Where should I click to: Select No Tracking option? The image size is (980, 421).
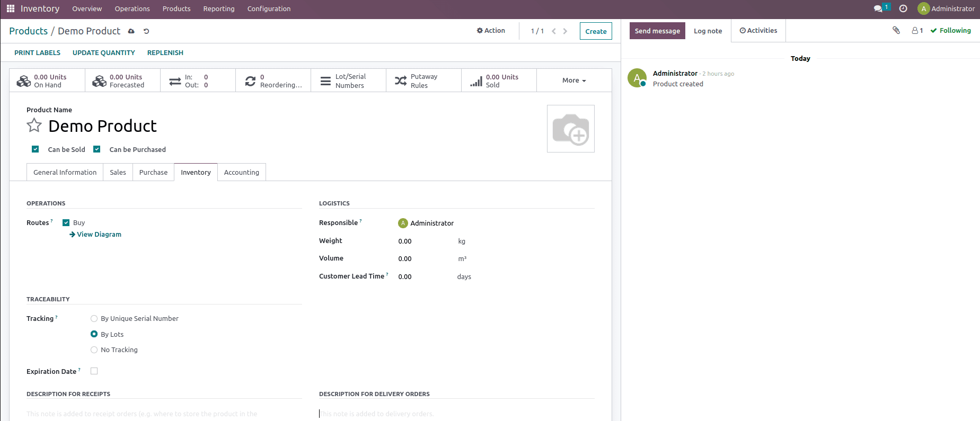(94, 350)
